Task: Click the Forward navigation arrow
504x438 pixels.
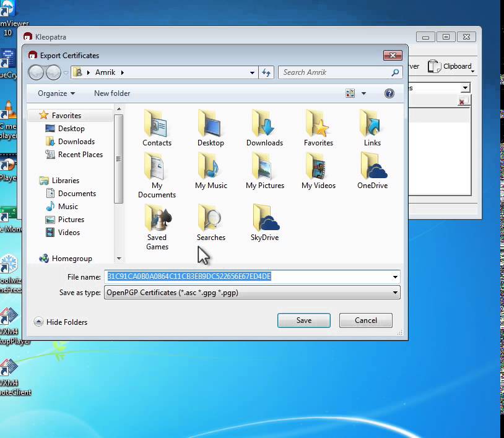Action: 53,72
